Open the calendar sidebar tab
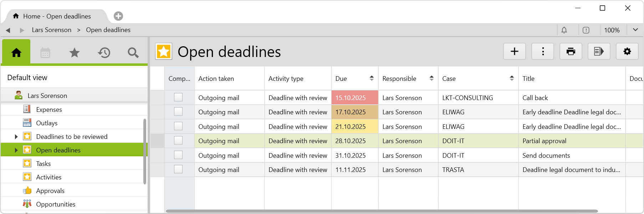The image size is (644, 214). pos(45,53)
